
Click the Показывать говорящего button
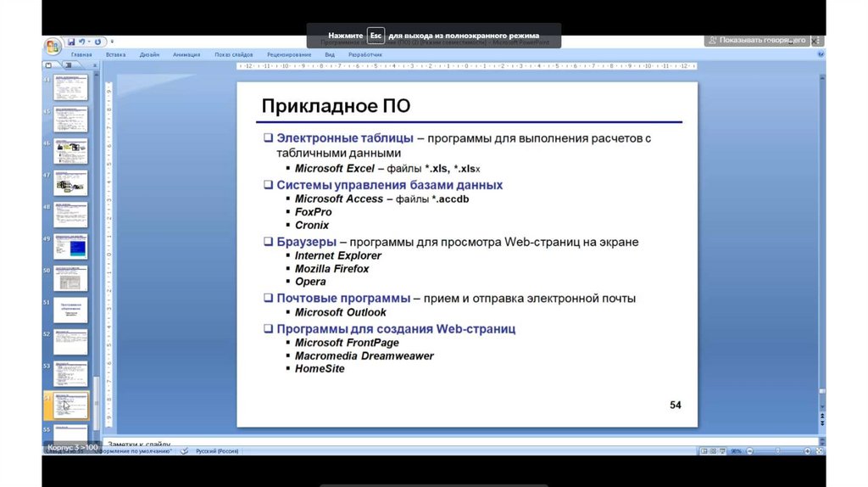click(x=757, y=40)
